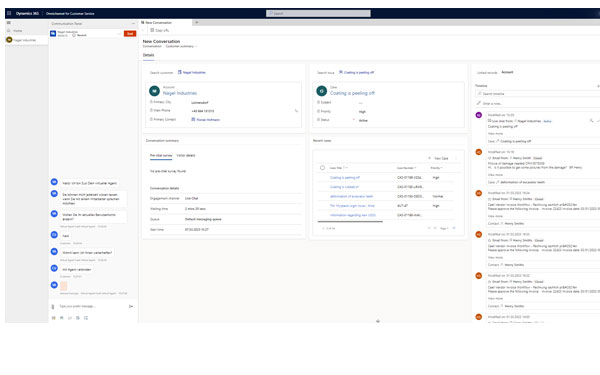
Task: Click the transfer icon under chat input
Action: point(70,318)
